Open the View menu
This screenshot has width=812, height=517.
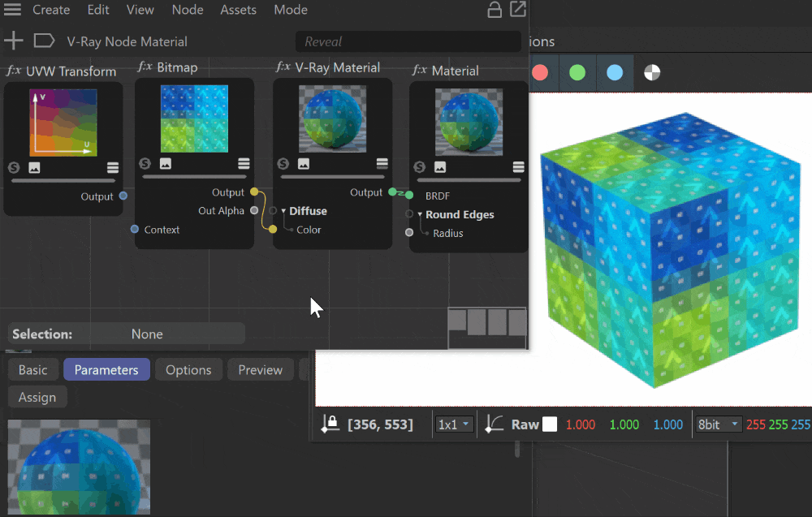[140, 9]
